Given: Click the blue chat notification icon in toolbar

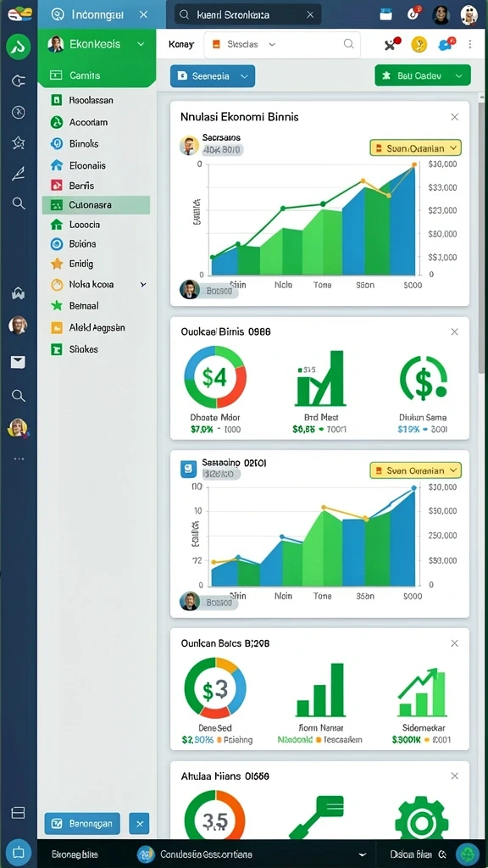Looking at the screenshot, I should [446, 44].
